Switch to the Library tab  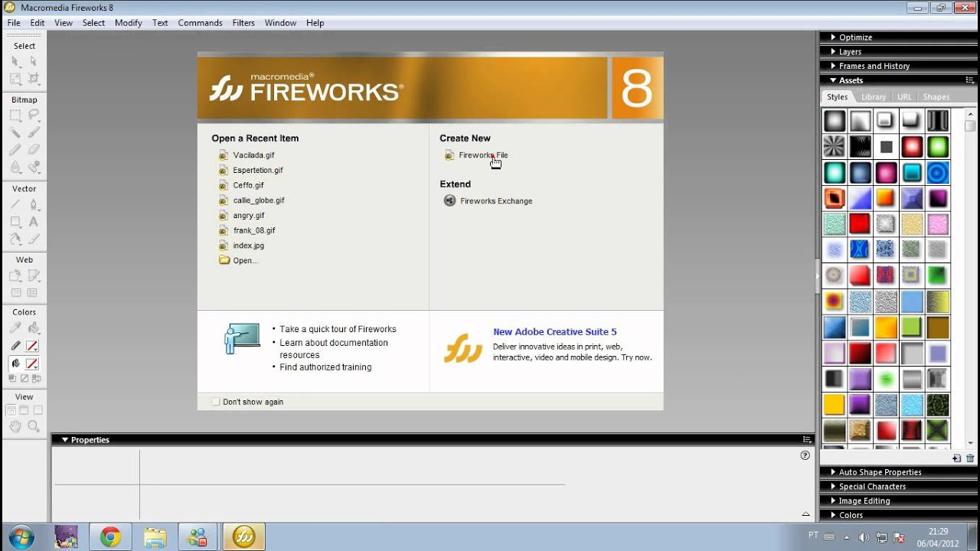point(873,97)
